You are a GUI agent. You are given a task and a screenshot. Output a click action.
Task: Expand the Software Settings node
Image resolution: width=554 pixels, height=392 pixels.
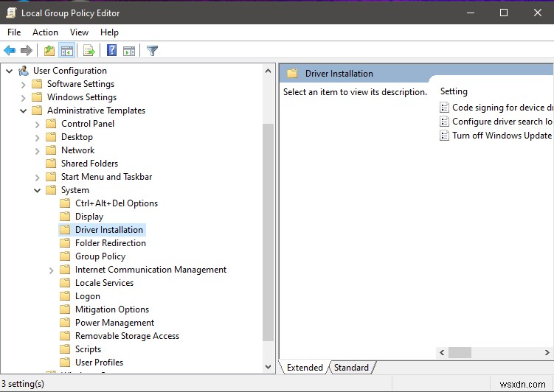24,85
